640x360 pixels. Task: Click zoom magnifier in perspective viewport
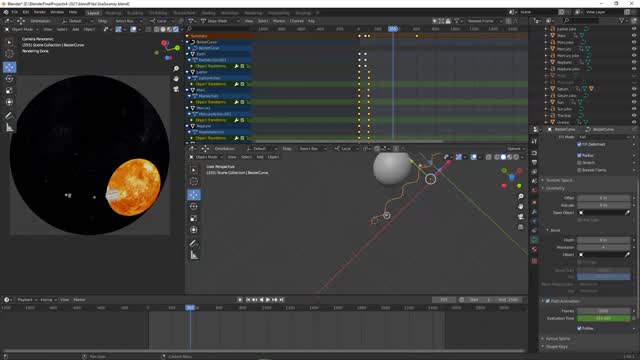(520, 196)
